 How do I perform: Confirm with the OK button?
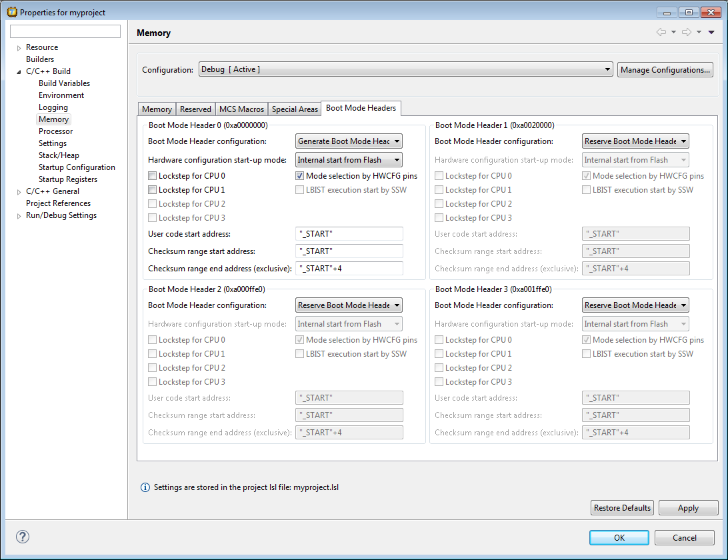619,537
